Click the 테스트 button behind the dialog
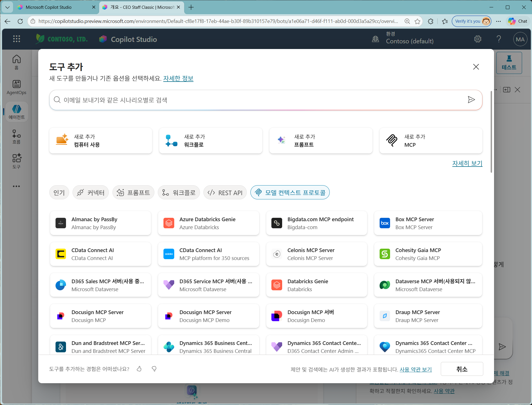Image resolution: width=532 pixels, height=405 pixels. [x=509, y=63]
